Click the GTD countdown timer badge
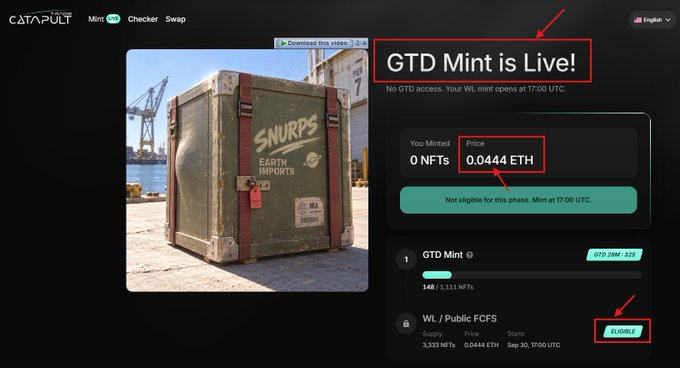The height and width of the screenshot is (368, 680). (615, 254)
